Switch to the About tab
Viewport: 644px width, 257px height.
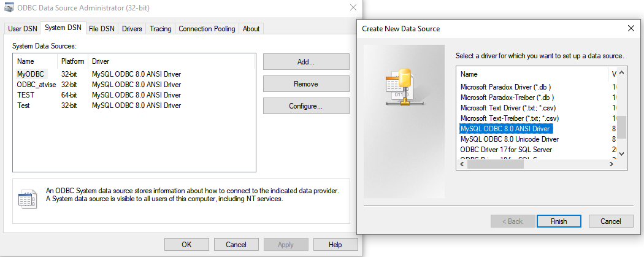[251, 29]
